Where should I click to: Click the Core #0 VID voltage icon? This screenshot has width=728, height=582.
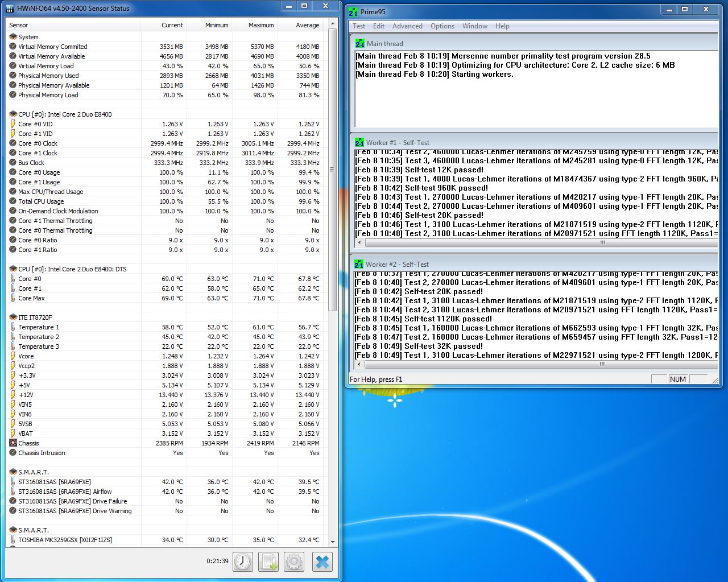(x=13, y=123)
